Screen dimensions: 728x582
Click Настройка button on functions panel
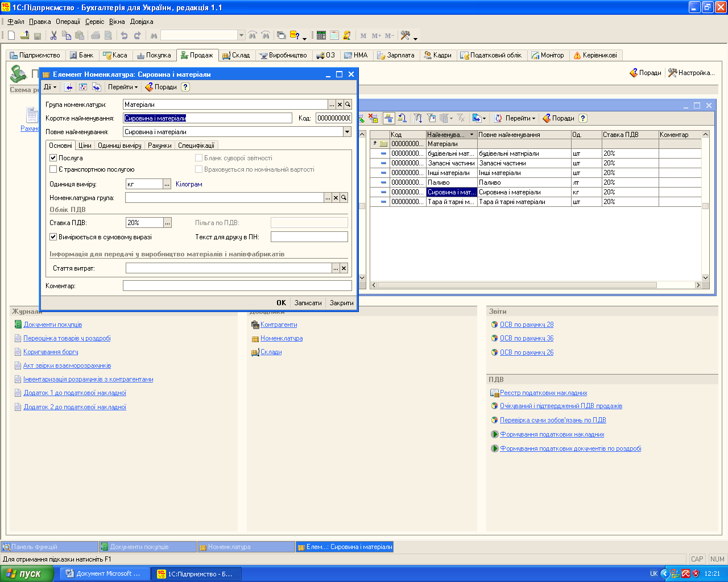(691, 73)
